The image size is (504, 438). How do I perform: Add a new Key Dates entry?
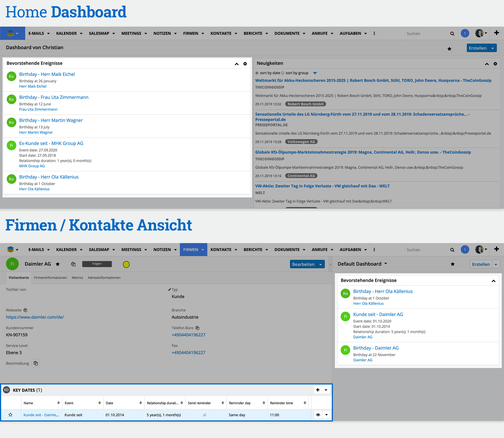click(x=318, y=390)
